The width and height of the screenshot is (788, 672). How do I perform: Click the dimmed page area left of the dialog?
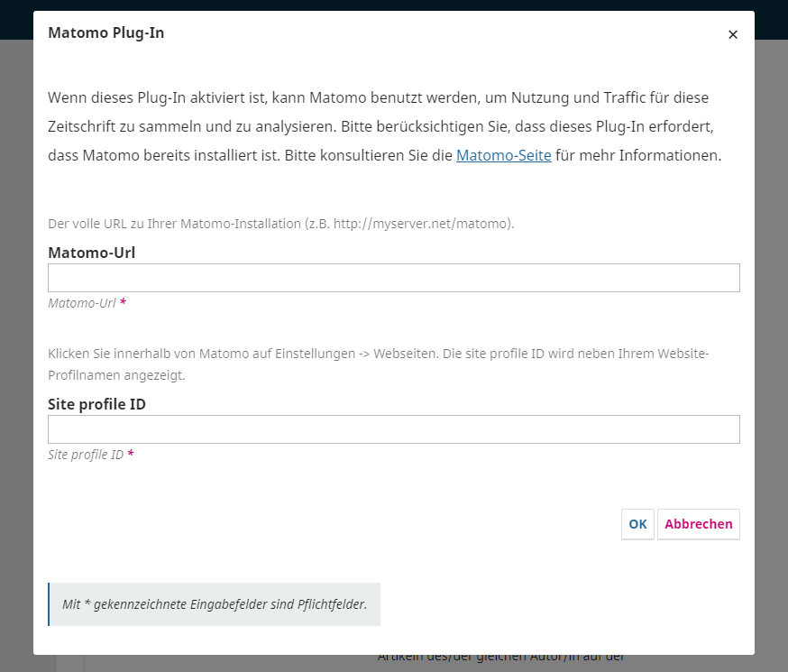(16, 361)
